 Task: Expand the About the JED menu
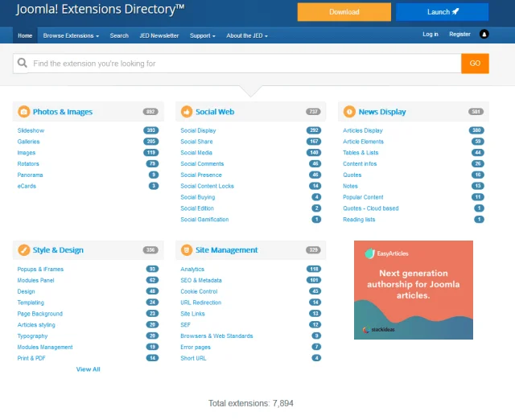[x=247, y=35]
